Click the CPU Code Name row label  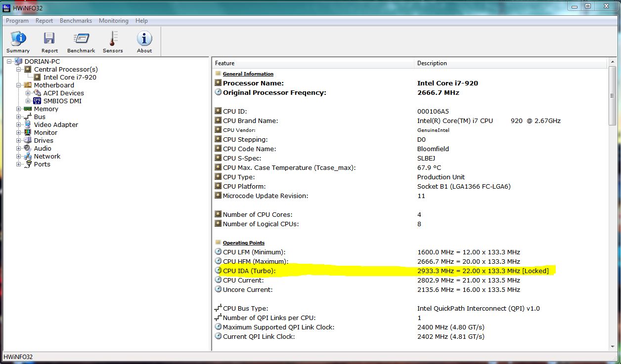[x=250, y=149]
